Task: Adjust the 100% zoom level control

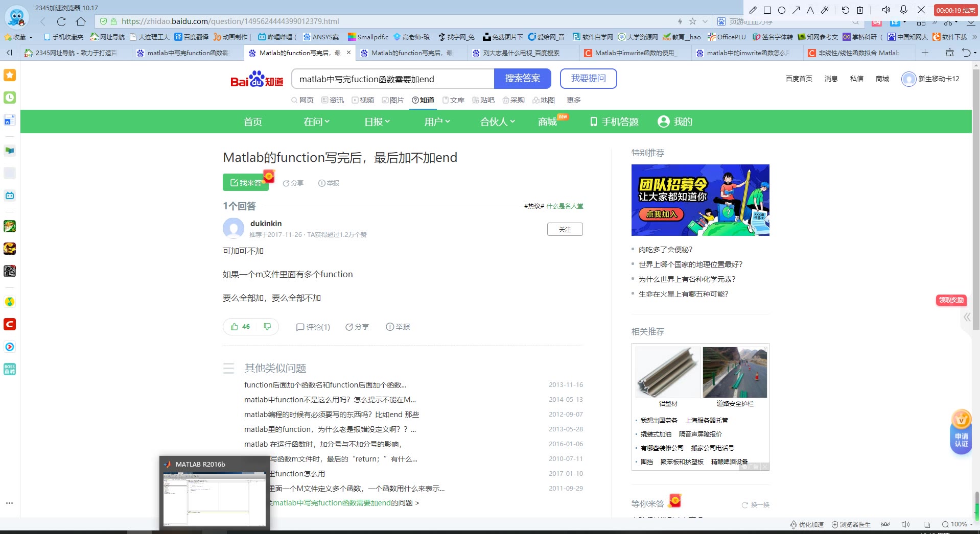Action: [x=958, y=524]
